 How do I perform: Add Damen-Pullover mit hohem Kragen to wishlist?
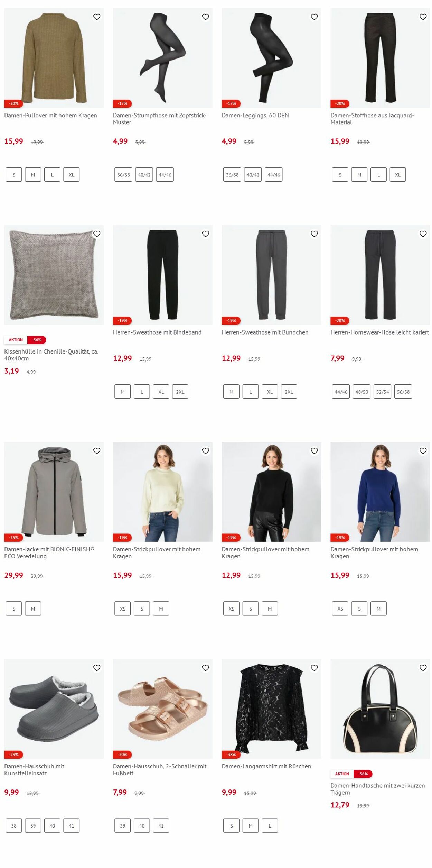(x=97, y=17)
